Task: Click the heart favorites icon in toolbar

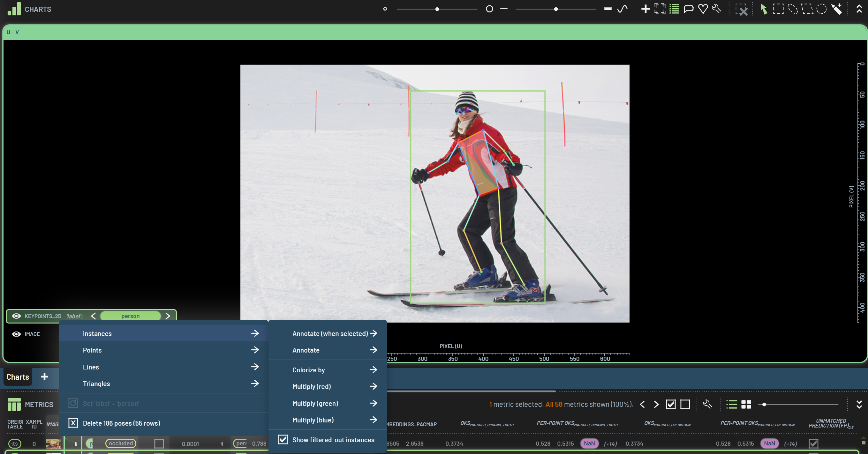Action: point(703,9)
